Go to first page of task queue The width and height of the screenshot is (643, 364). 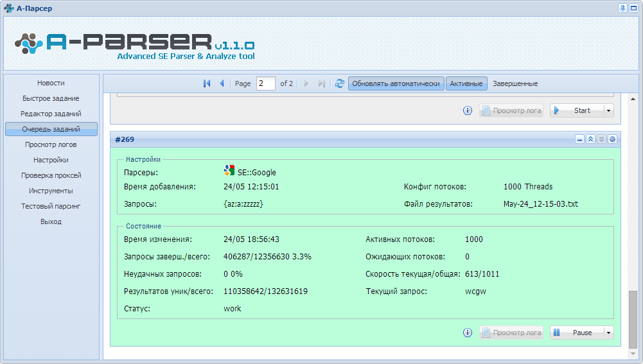point(207,83)
